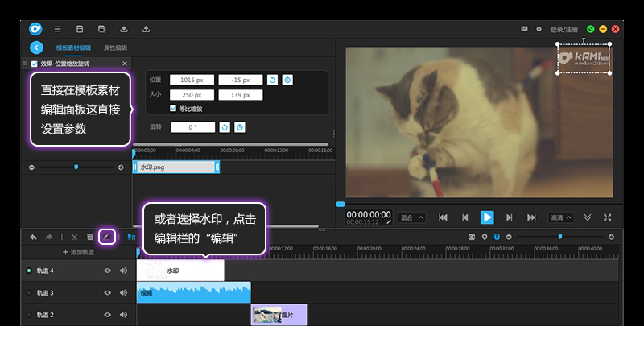Open the settings gear icon
Screen dimensions: 644x339
point(539,29)
